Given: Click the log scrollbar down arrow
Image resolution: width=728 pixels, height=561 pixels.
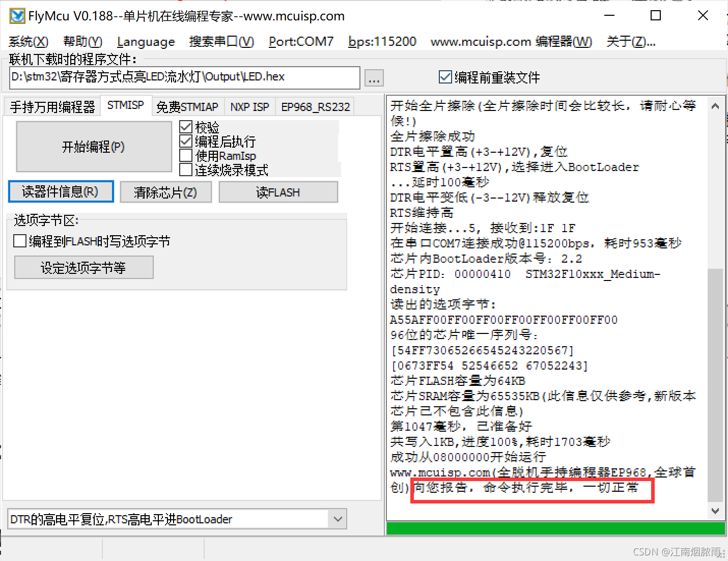Looking at the screenshot, I should click(x=715, y=511).
